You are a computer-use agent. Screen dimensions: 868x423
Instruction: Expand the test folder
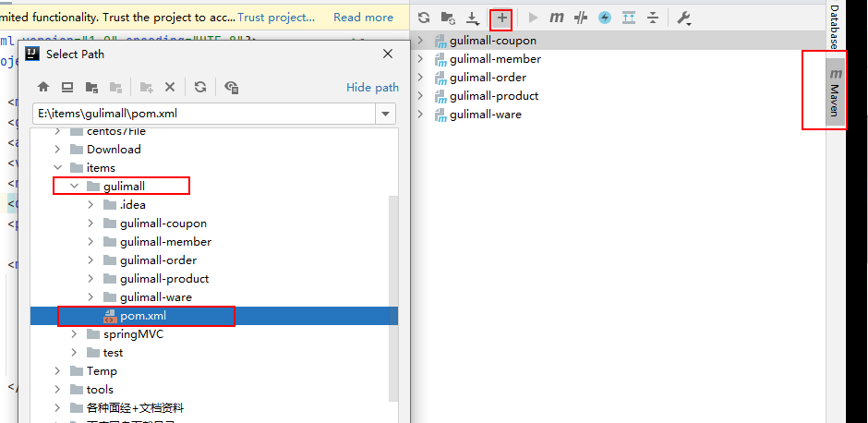tap(74, 352)
